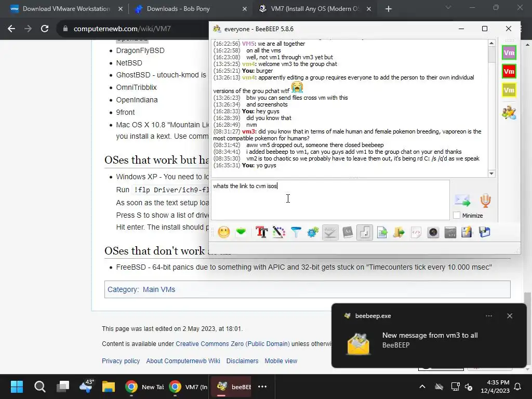Image resolution: width=532 pixels, height=399 pixels.
Task: Click chat scrollbar down arrow
Action: point(491,174)
